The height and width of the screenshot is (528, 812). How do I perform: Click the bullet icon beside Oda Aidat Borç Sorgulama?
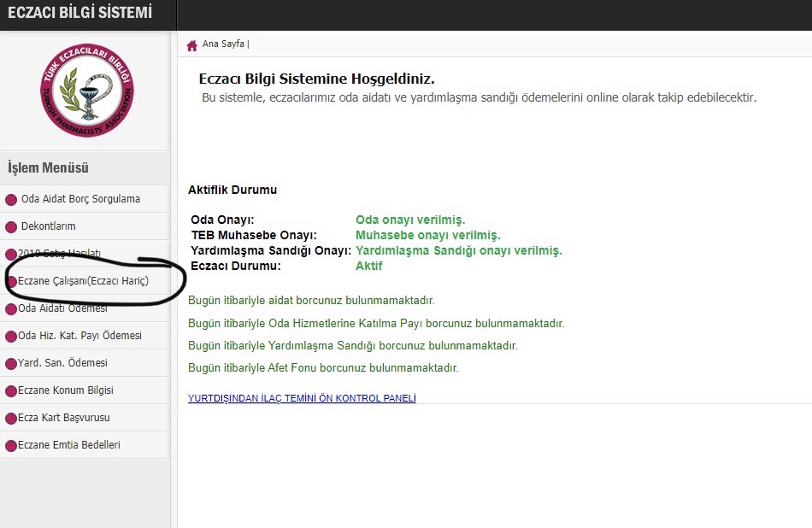11,200
